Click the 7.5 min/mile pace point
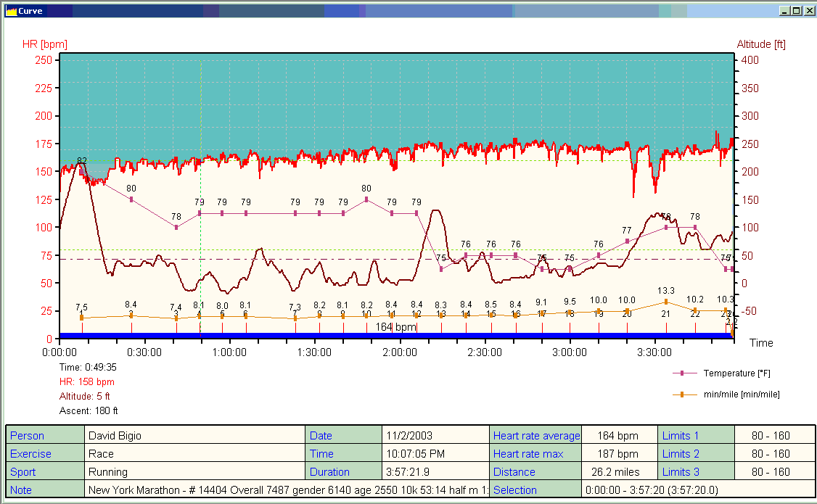 pyautogui.click(x=82, y=318)
